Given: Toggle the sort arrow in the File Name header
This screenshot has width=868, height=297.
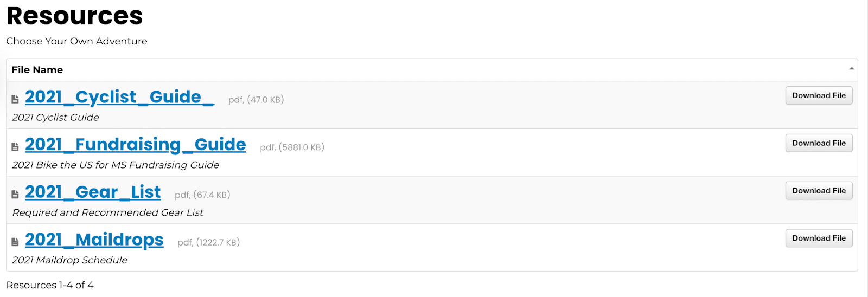Looking at the screenshot, I should coord(851,69).
